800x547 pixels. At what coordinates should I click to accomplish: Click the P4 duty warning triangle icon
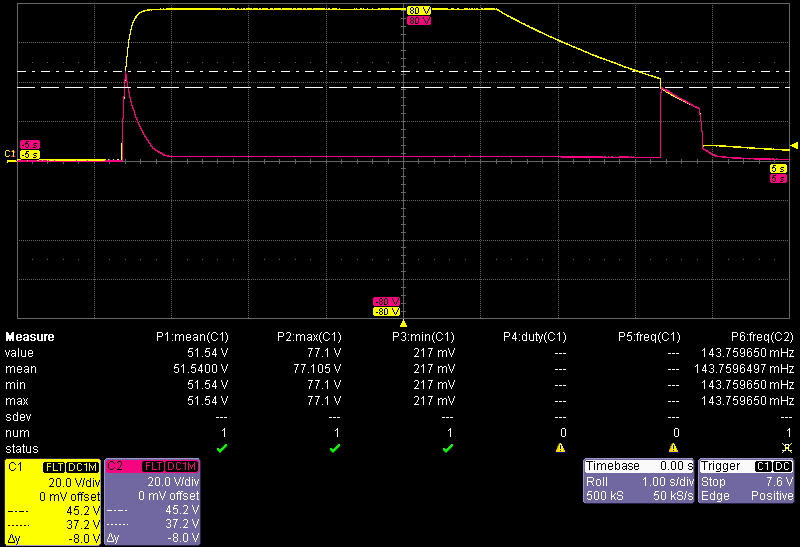(x=562, y=448)
